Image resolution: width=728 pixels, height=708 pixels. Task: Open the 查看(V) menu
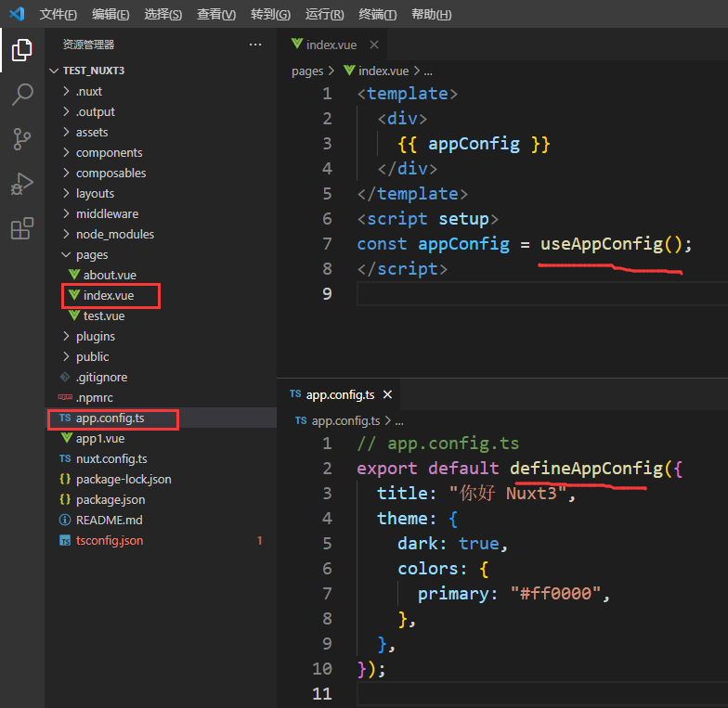[x=215, y=15]
